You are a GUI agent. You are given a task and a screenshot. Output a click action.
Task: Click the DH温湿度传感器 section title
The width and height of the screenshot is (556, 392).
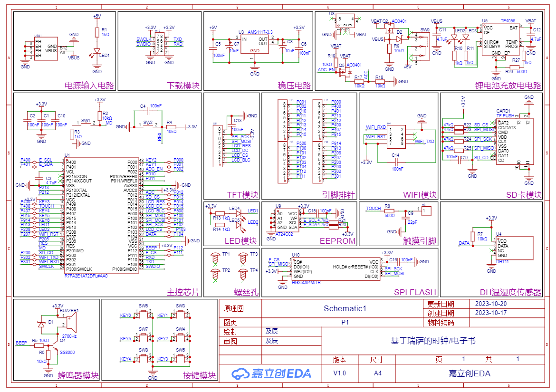510,292
